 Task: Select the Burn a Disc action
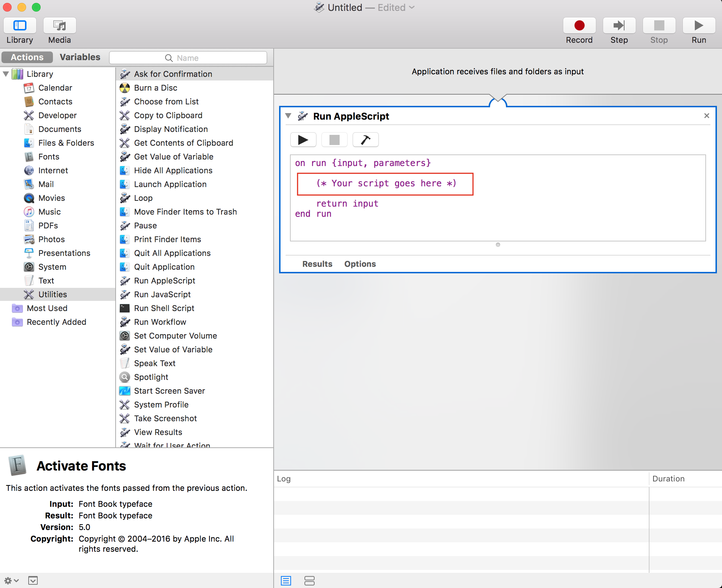(195, 88)
